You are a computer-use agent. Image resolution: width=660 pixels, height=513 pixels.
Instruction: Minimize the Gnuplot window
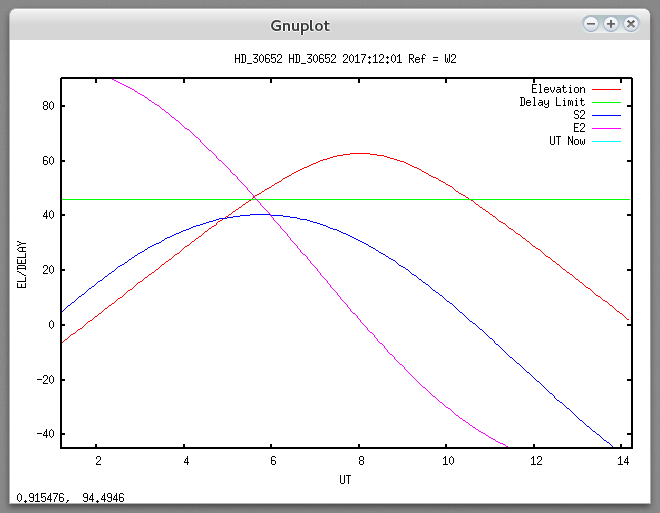591,23
